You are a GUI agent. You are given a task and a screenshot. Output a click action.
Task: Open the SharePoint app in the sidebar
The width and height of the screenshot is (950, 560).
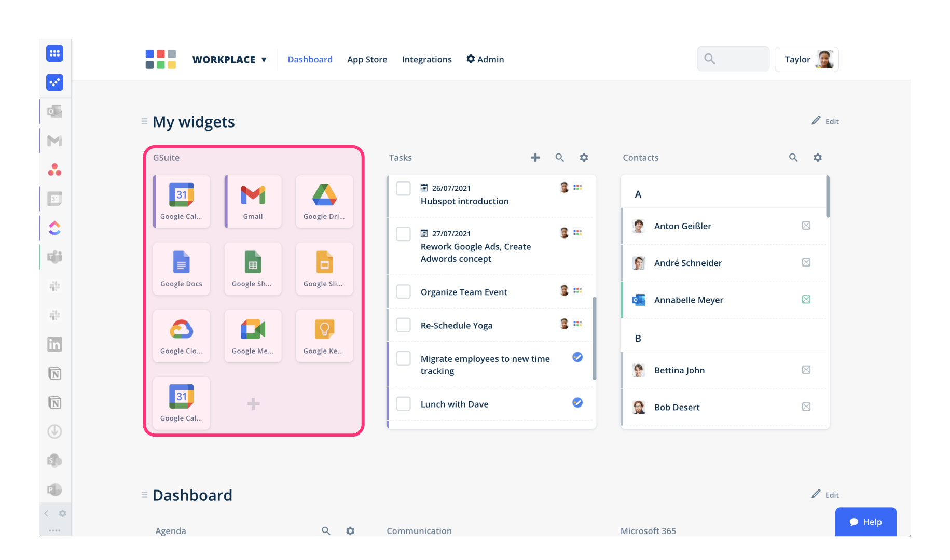point(54,460)
